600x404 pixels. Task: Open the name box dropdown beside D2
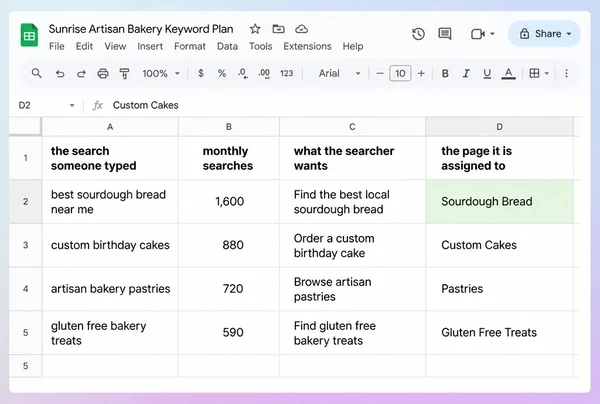(x=72, y=105)
